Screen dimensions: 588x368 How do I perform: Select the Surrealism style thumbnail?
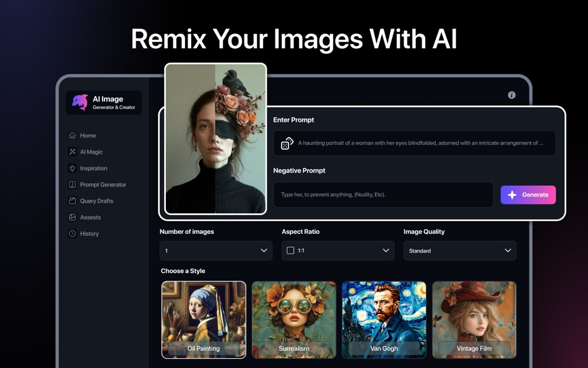click(294, 320)
